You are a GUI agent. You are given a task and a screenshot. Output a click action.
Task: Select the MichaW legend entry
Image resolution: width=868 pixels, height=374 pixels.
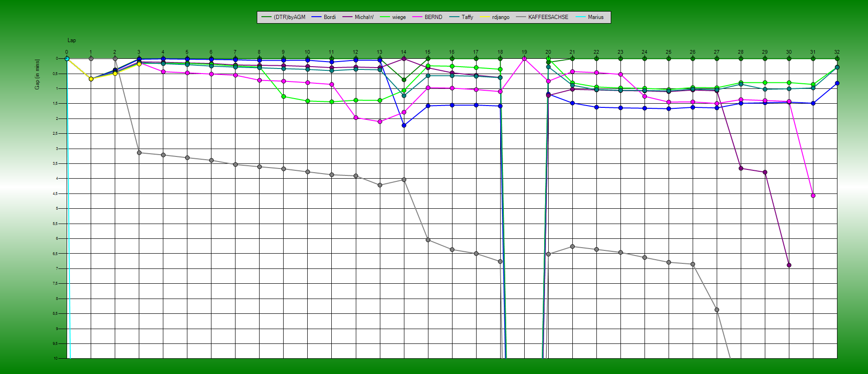coord(358,17)
